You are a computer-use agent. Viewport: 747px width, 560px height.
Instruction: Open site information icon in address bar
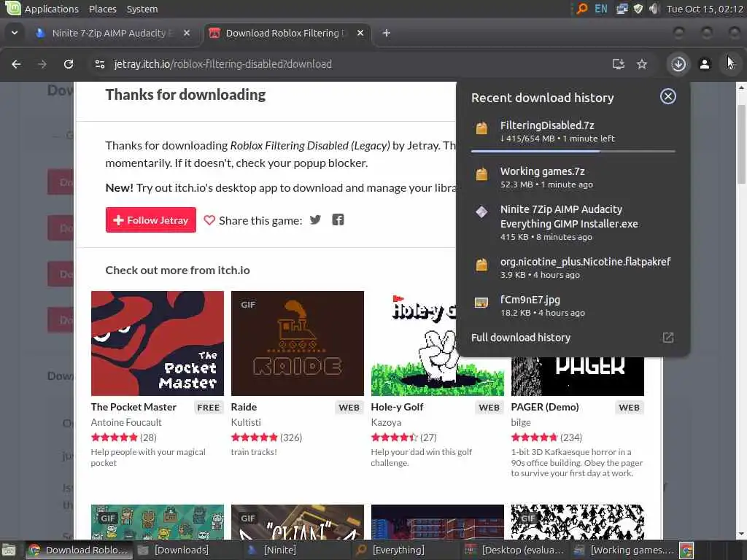tap(99, 64)
